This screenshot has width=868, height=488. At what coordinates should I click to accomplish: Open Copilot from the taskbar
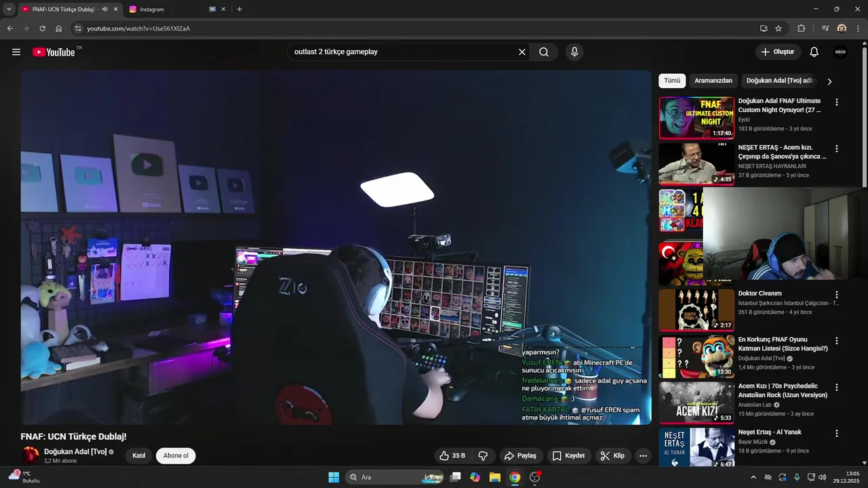pyautogui.click(x=475, y=477)
